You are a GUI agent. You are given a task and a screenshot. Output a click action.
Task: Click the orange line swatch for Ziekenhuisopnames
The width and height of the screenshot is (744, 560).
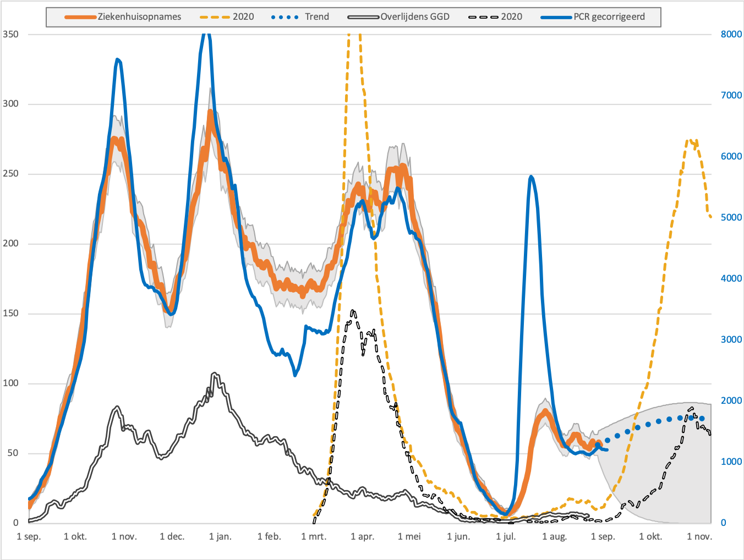click(x=80, y=17)
